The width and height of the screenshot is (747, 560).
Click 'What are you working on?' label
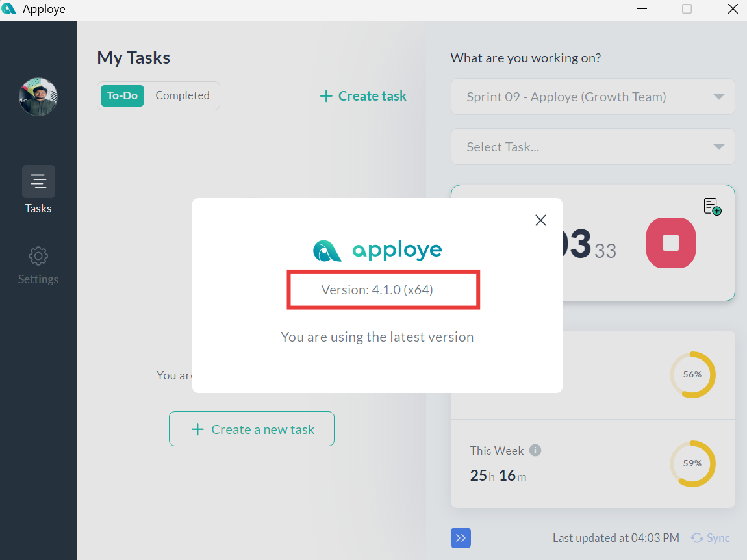click(x=525, y=58)
